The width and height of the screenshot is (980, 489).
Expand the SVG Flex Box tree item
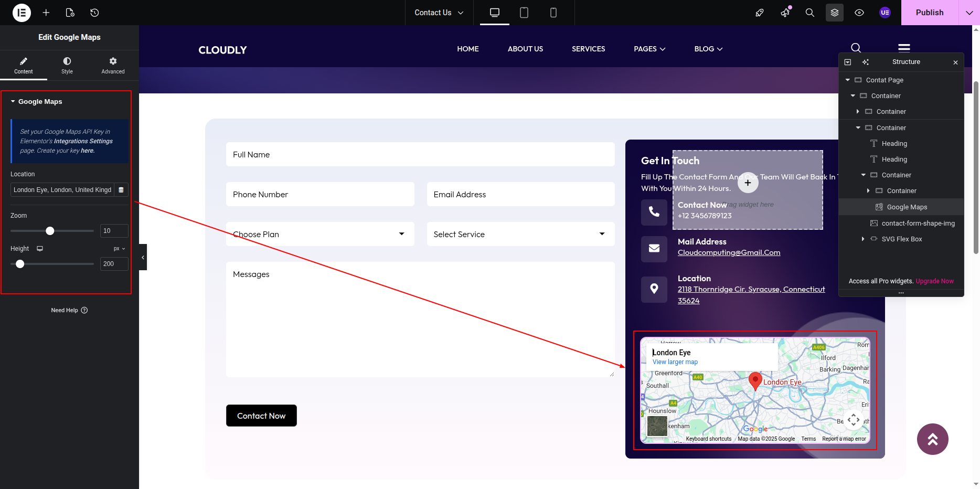(x=863, y=239)
